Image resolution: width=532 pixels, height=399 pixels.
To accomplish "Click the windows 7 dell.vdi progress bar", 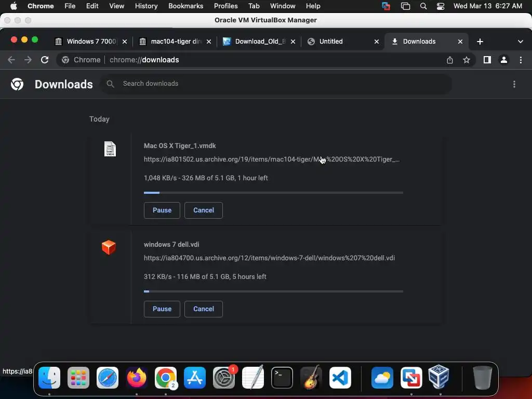I will 273,291.
